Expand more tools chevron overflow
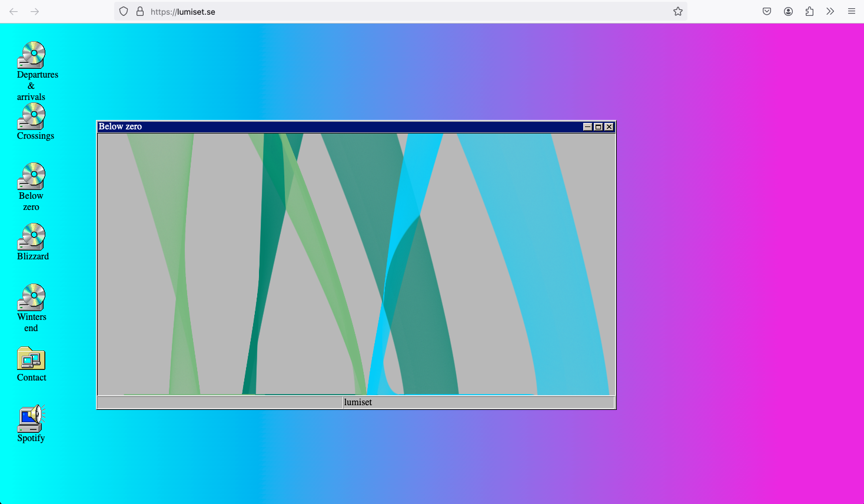Image resolution: width=864 pixels, height=504 pixels. pyautogui.click(x=830, y=11)
